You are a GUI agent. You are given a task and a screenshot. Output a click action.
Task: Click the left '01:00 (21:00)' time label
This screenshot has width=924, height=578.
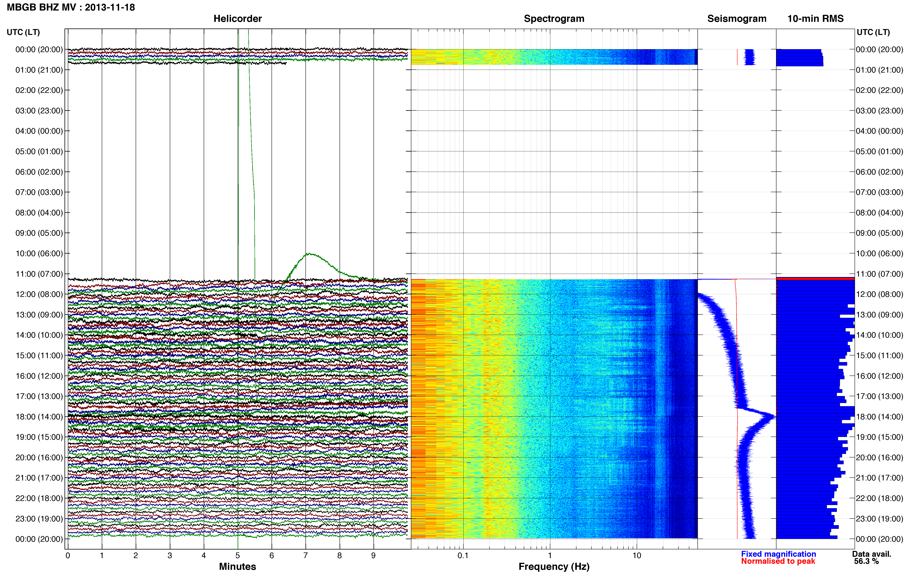[39, 70]
